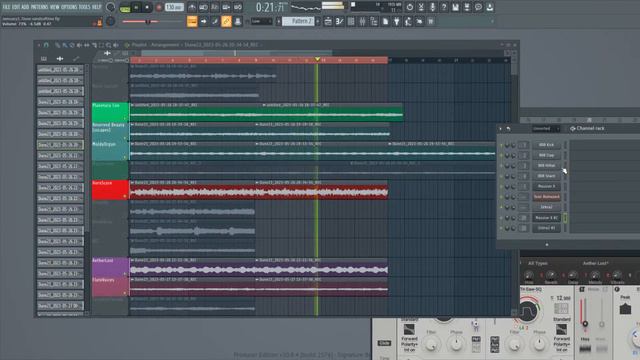Toggle the loop recording icon
This screenshot has width=640, height=360.
pyautogui.click(x=238, y=7)
